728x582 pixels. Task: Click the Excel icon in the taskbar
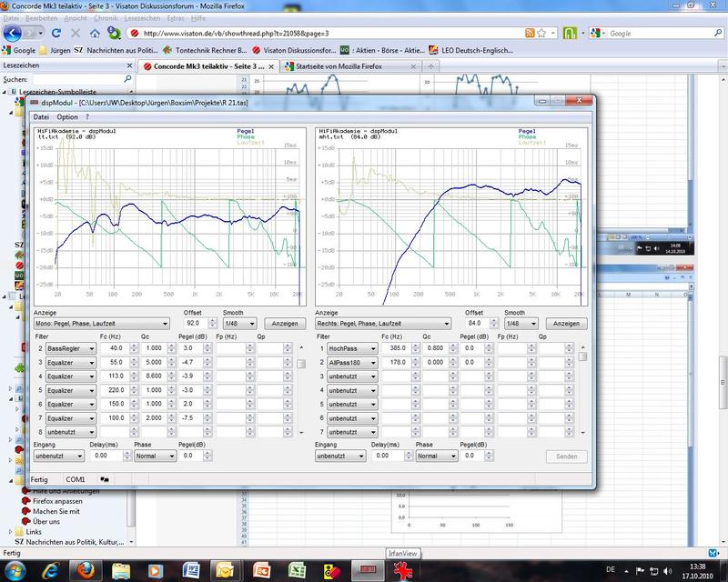[x=296, y=569]
